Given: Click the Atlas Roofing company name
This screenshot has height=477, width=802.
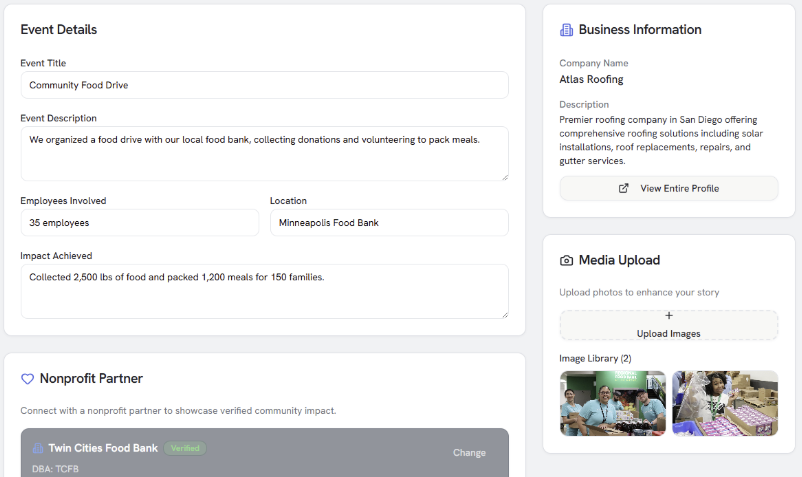Looking at the screenshot, I should coord(591,79).
